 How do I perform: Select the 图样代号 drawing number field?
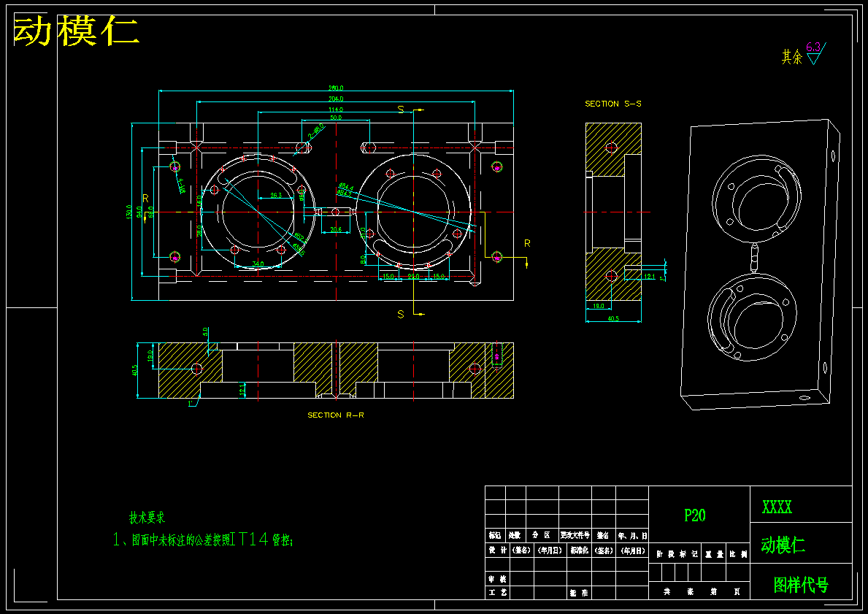pyautogui.click(x=800, y=585)
